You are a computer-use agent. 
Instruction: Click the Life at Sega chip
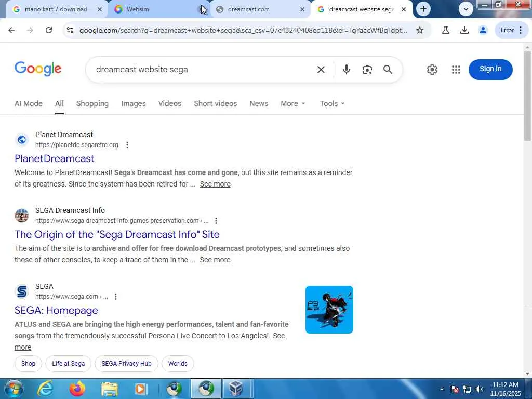[x=68, y=363]
